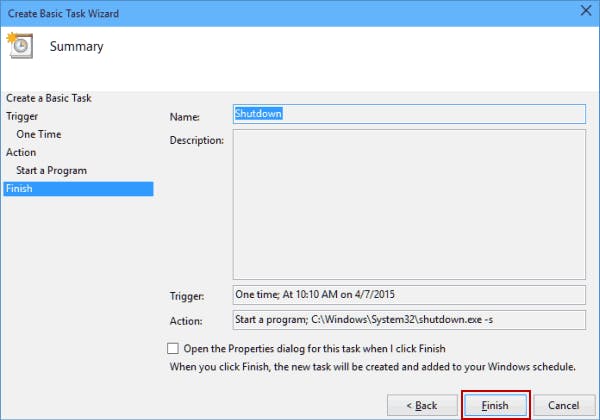Image resolution: width=600 pixels, height=420 pixels.
Task: Click the Name field containing Shutdown
Action: [408, 114]
